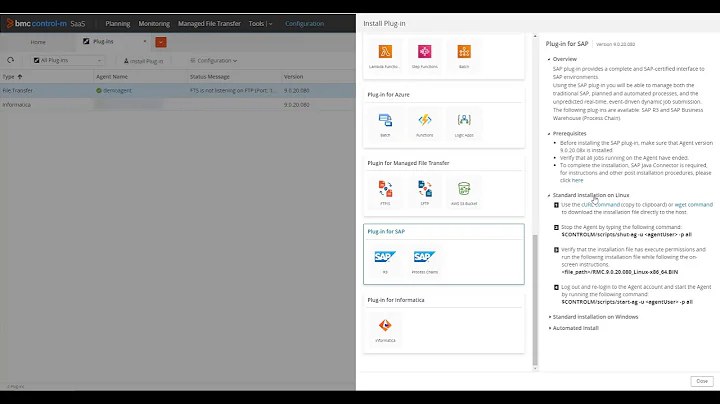Click the refresh icon in Plug-ins toolbar

(x=10, y=60)
